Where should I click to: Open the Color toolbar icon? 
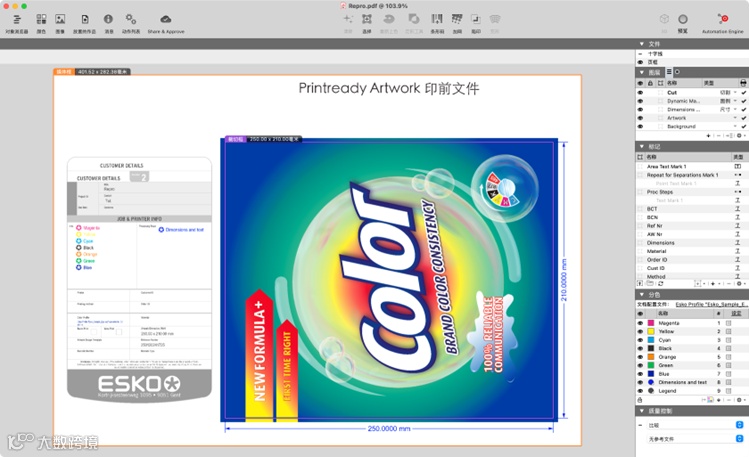[42, 20]
